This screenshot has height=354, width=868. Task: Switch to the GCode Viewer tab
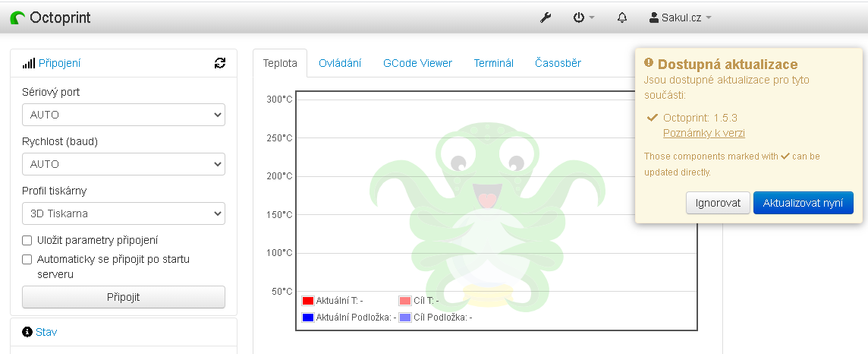[x=417, y=63]
